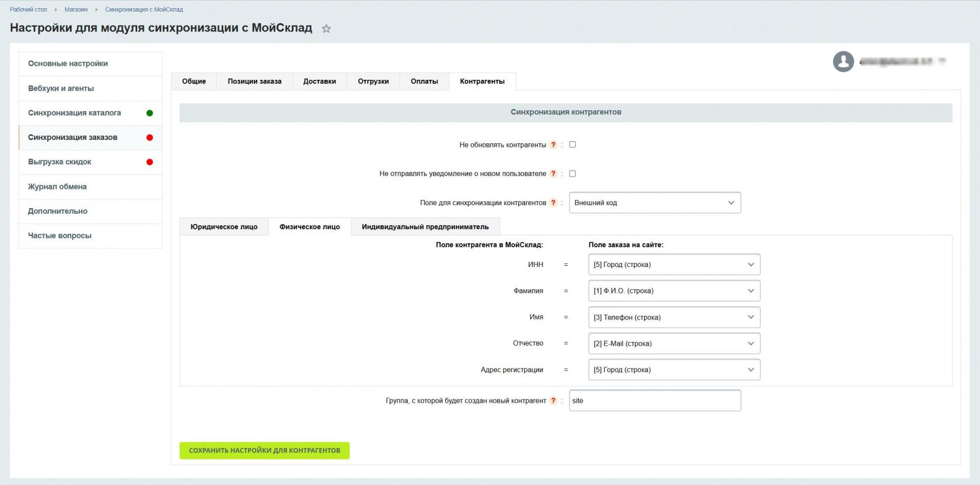Click the 'Фамилия' field label

pos(528,291)
